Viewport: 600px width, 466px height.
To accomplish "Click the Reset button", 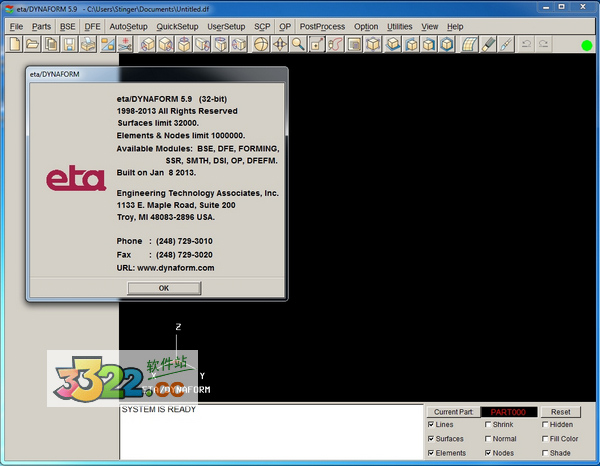I will coord(561,412).
